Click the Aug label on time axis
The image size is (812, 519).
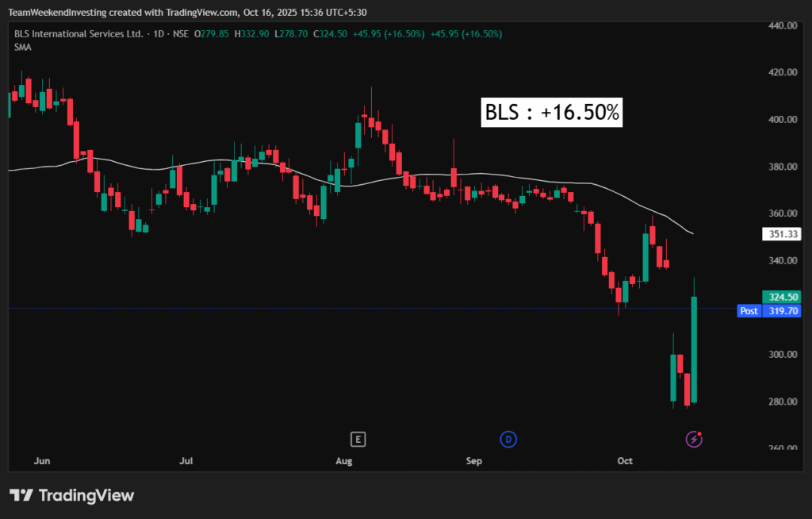point(343,460)
